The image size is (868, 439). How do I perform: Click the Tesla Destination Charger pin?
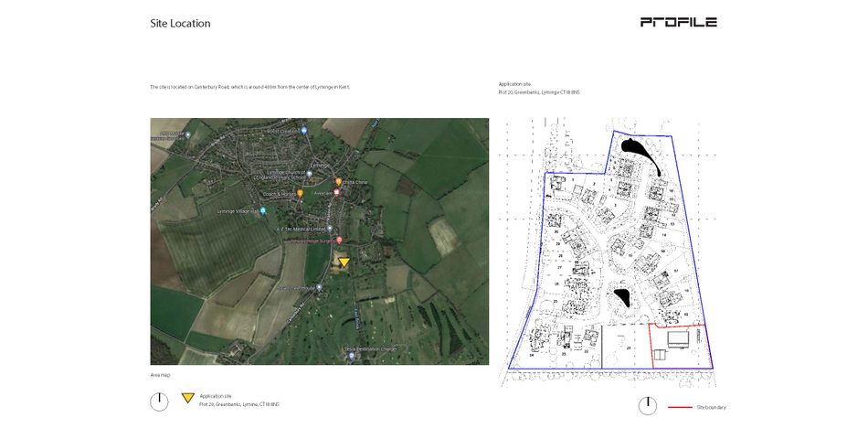(x=351, y=356)
